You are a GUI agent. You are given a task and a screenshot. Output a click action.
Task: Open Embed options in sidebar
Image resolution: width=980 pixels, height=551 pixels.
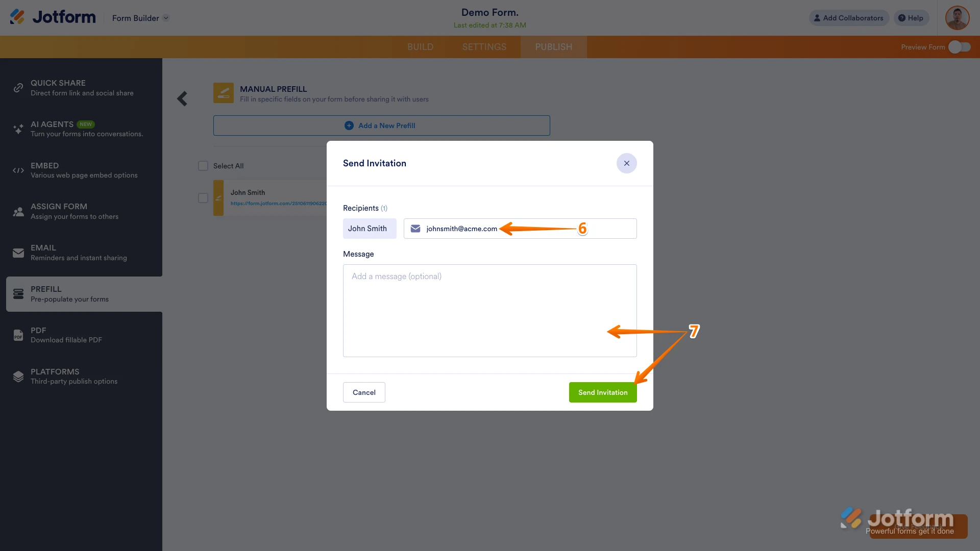(82, 170)
